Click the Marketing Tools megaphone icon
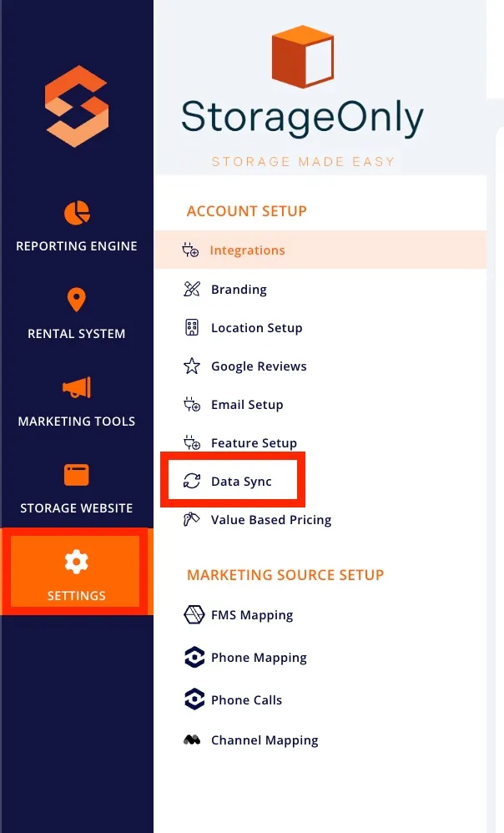This screenshot has width=504, height=833. coord(77,387)
